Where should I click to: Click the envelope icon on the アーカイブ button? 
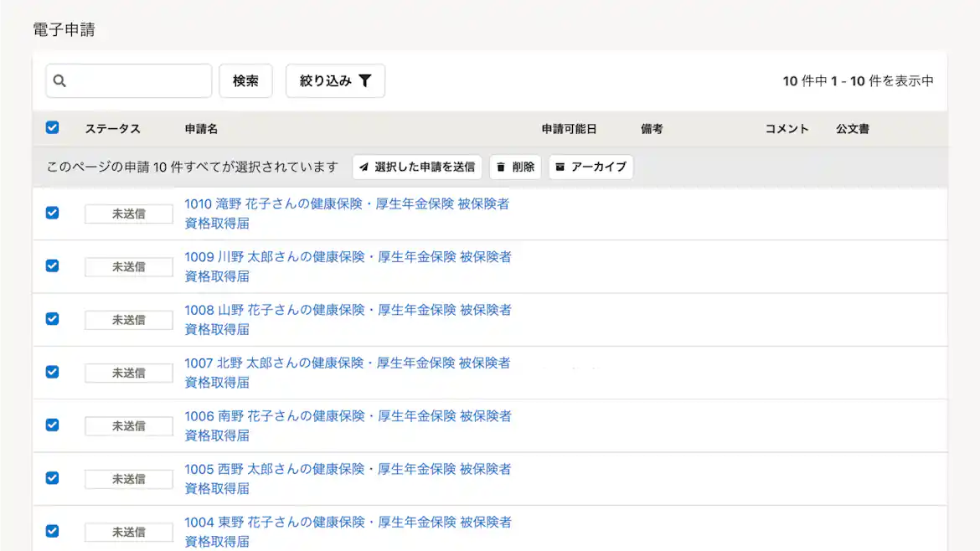pyautogui.click(x=560, y=167)
